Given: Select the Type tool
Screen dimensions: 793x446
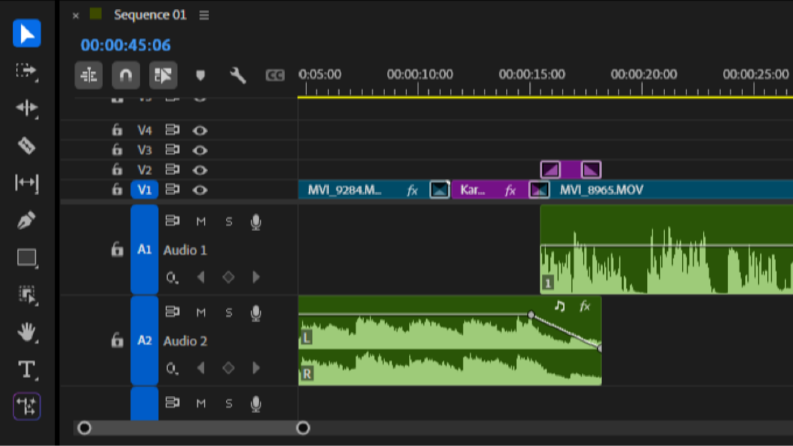Looking at the screenshot, I should (26, 370).
